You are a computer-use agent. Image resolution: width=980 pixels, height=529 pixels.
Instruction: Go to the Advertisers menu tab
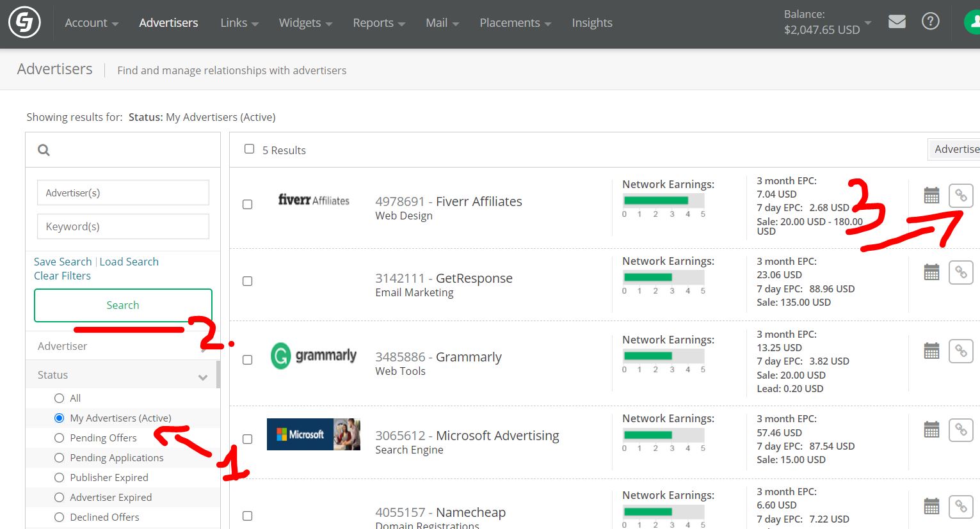tap(168, 23)
